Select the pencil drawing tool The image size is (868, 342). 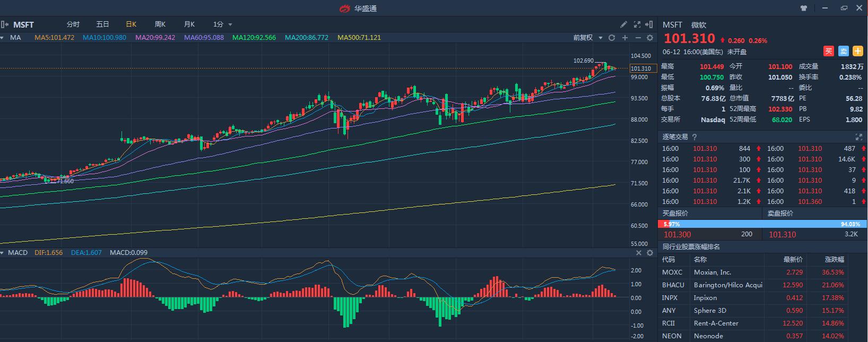623,24
